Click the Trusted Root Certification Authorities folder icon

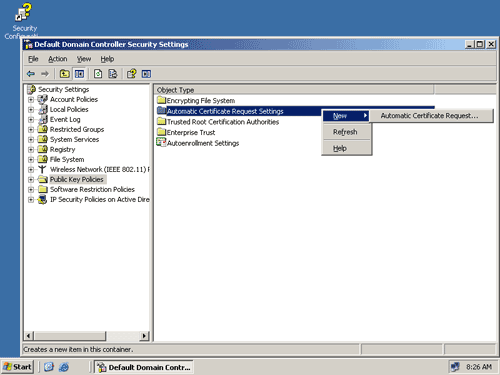(x=161, y=121)
